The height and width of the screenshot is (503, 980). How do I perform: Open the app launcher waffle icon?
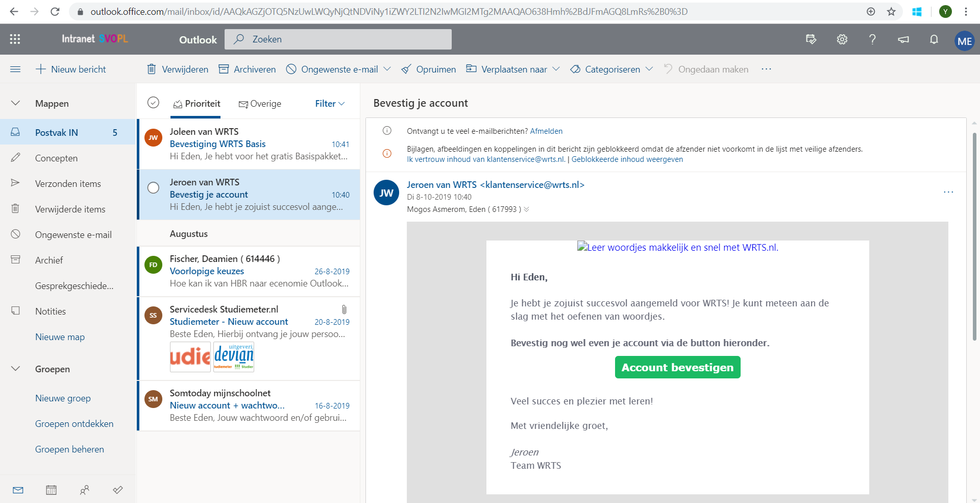15,39
